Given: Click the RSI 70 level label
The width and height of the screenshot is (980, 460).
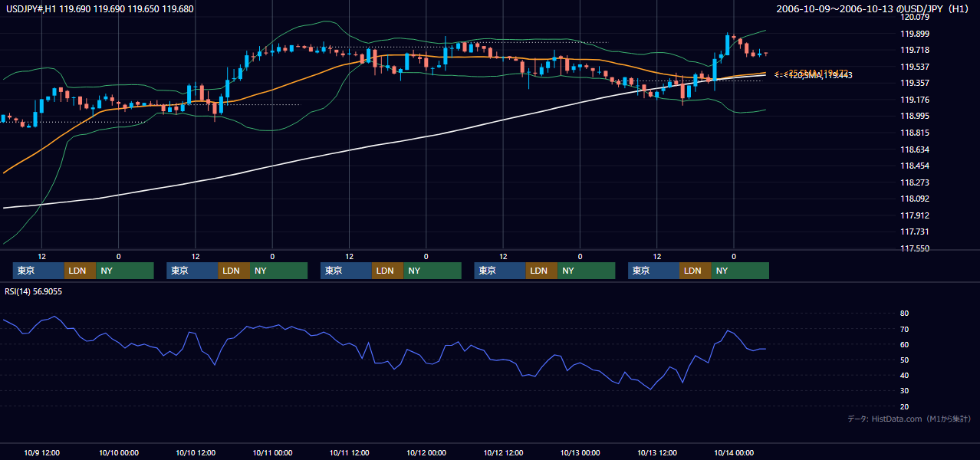Looking at the screenshot, I should coord(904,329).
